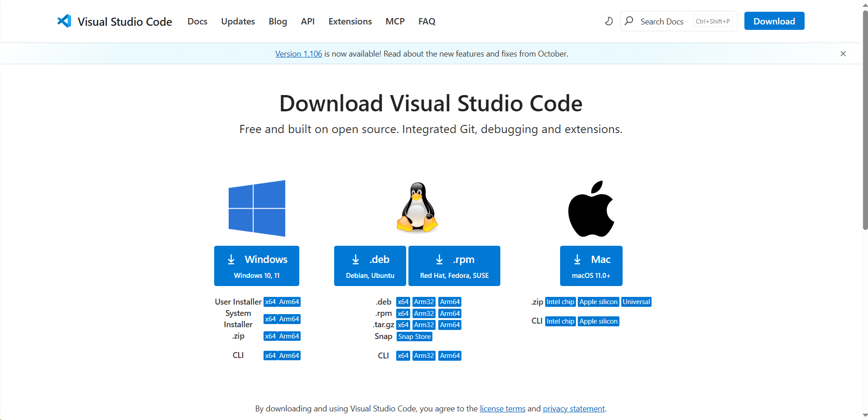The height and width of the screenshot is (420, 868).
Task: Open the Version 1.106 link
Action: [298, 53]
